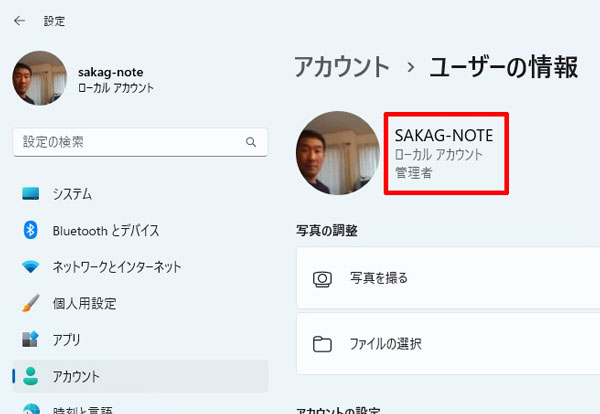Click the Wi-Fi icon for ネットワークとインターネット

pos(30,267)
